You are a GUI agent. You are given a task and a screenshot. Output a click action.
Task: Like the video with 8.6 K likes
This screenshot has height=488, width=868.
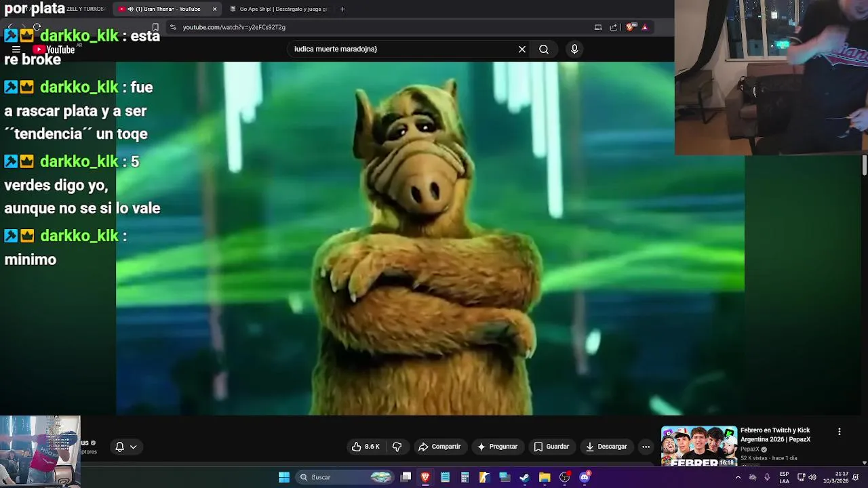coord(365,447)
